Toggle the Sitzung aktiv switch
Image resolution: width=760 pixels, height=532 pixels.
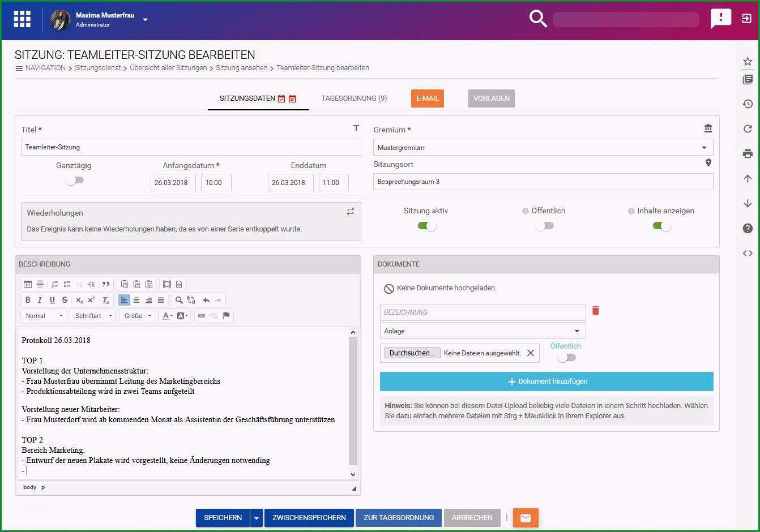coord(427,226)
